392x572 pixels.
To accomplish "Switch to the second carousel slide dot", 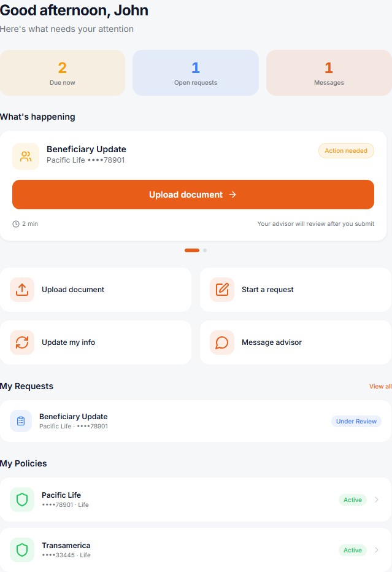I will tap(205, 250).
